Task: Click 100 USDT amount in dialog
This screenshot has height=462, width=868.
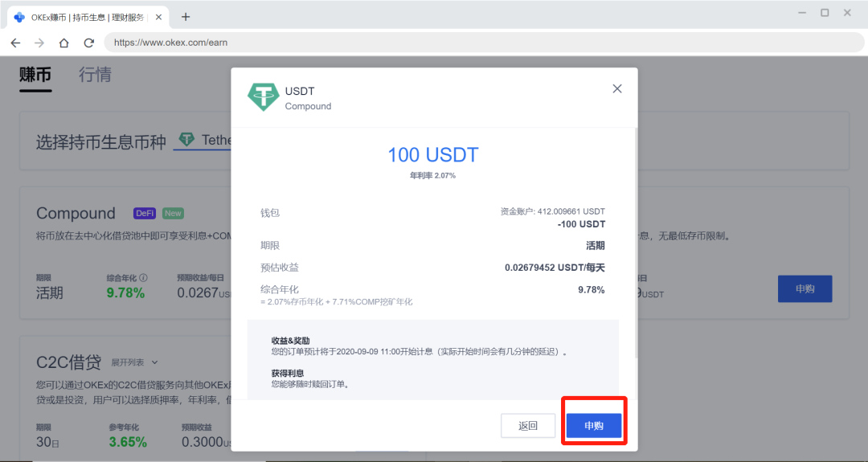Action: coord(433,155)
